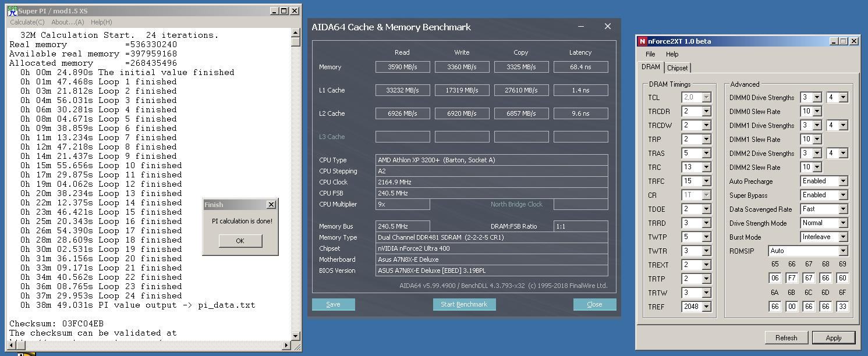This screenshot has width=868, height=356.
Task: Close the Finish dialog
Action: click(271, 205)
